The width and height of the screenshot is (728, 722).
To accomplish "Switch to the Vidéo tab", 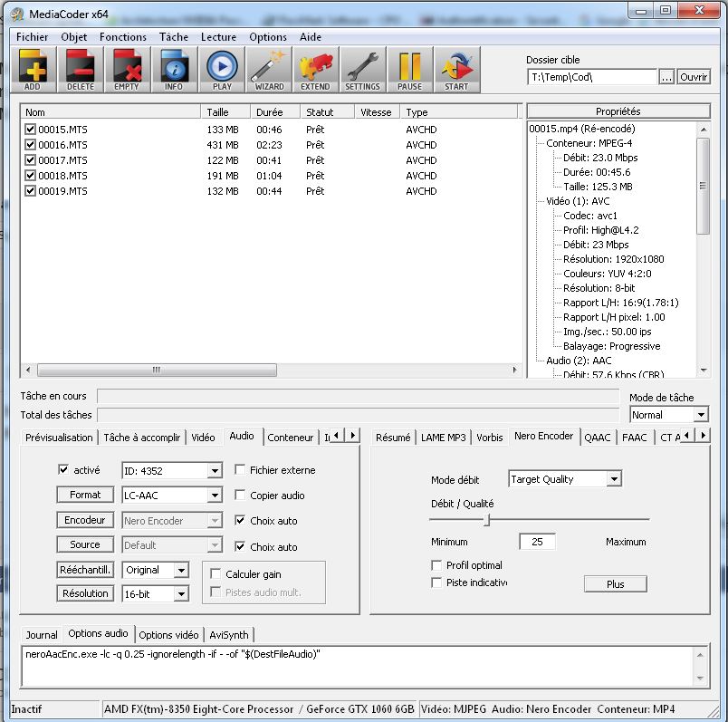I will coord(203,437).
